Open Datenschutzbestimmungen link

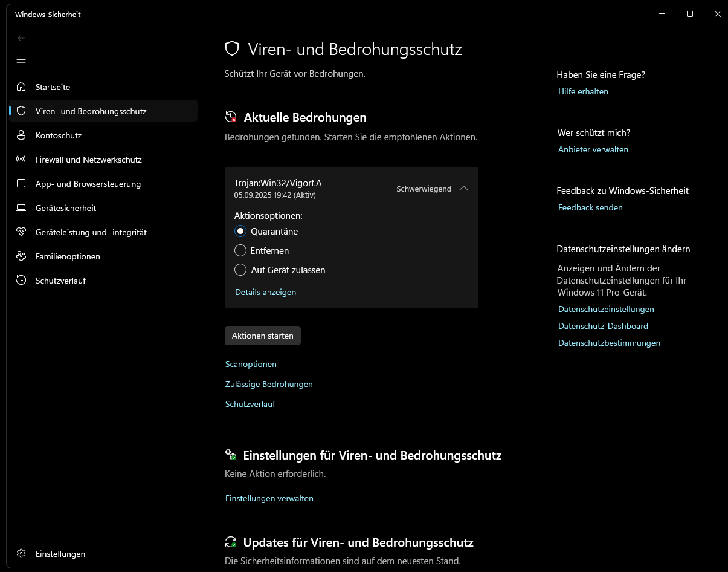point(609,343)
